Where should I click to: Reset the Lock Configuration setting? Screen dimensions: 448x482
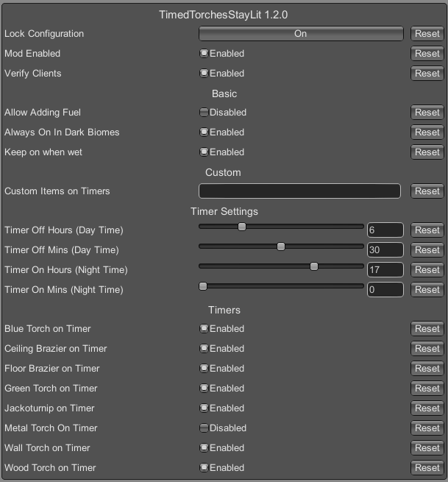click(427, 34)
